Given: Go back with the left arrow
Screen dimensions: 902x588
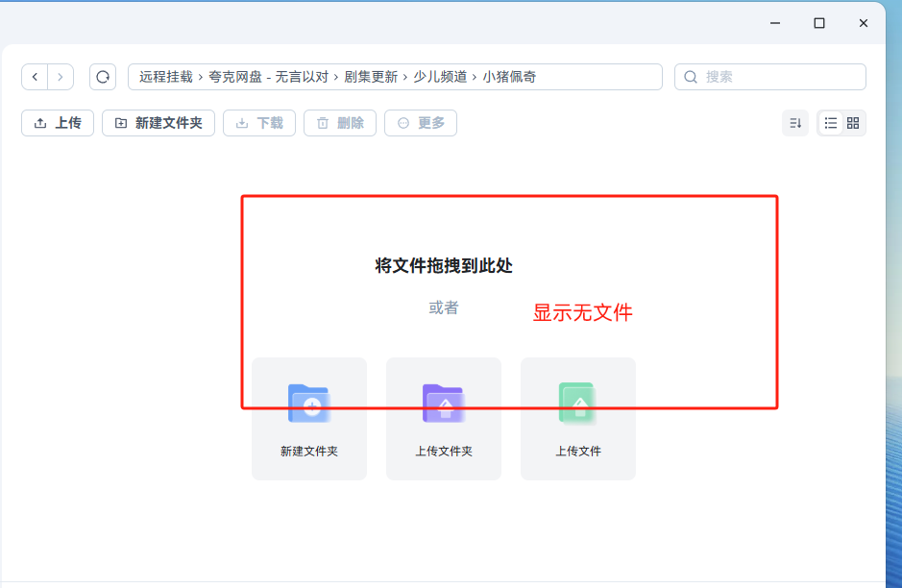Looking at the screenshot, I should [36, 77].
